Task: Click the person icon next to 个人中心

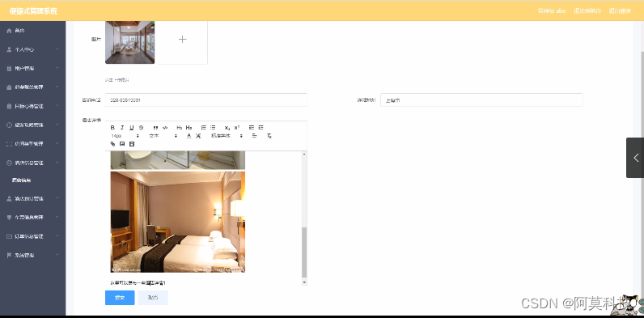Action: [x=9, y=49]
